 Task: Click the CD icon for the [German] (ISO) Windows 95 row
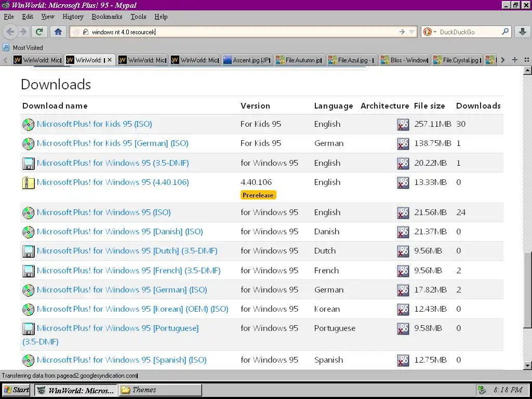coord(29,290)
